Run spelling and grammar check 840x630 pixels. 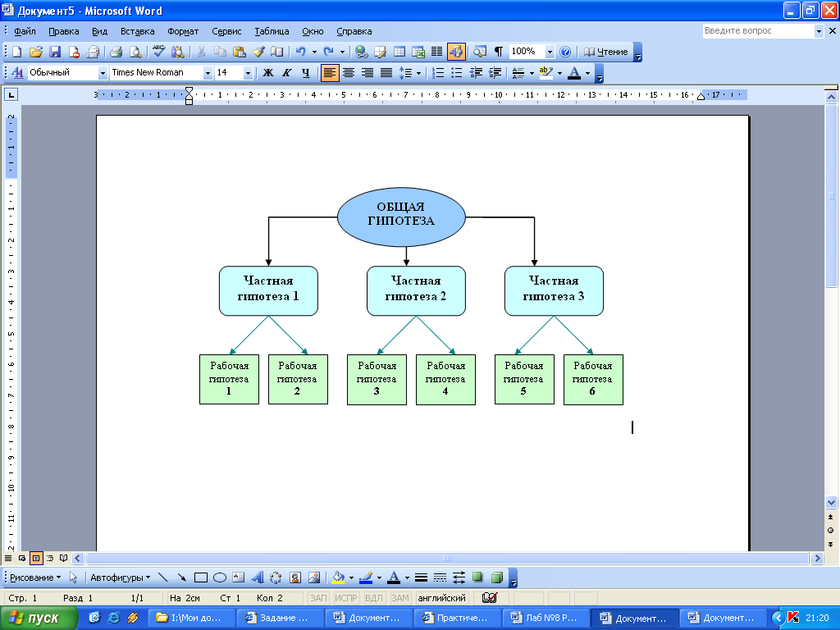[x=158, y=52]
